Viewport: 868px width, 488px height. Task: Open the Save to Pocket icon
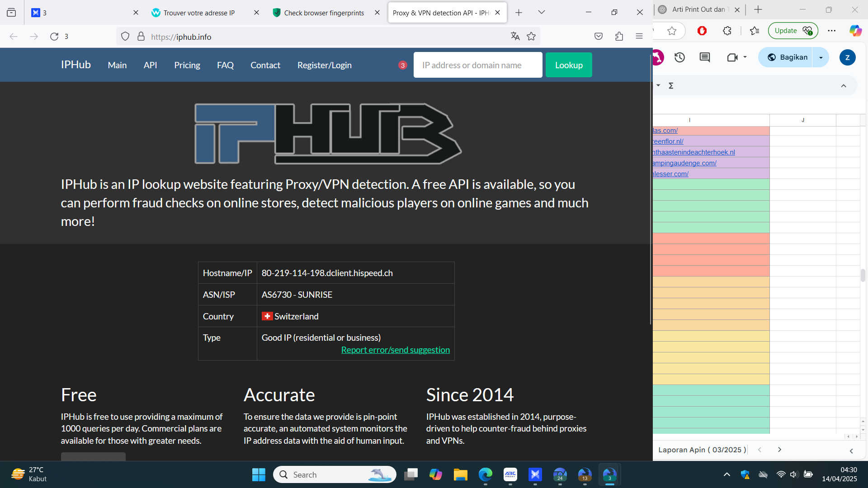pos(599,37)
